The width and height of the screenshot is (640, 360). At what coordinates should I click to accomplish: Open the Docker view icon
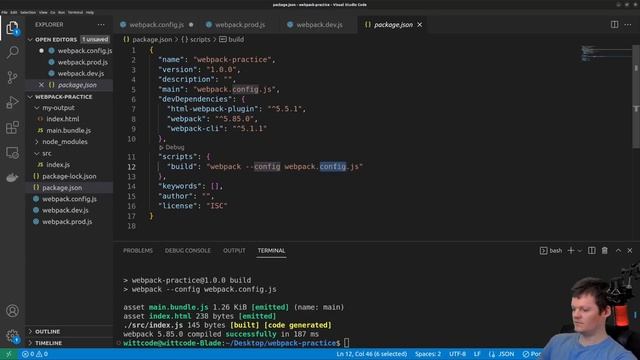tap(12, 178)
